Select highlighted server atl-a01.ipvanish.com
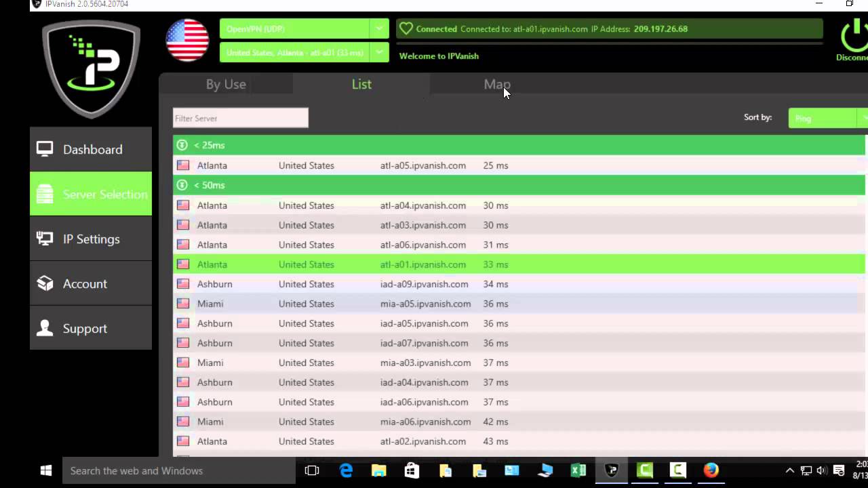This screenshot has height=488, width=868. click(x=519, y=264)
